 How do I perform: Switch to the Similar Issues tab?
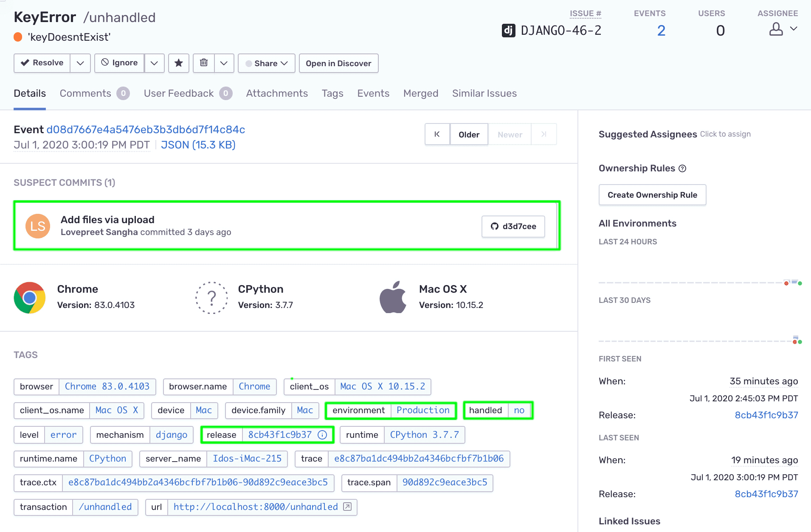[484, 93]
